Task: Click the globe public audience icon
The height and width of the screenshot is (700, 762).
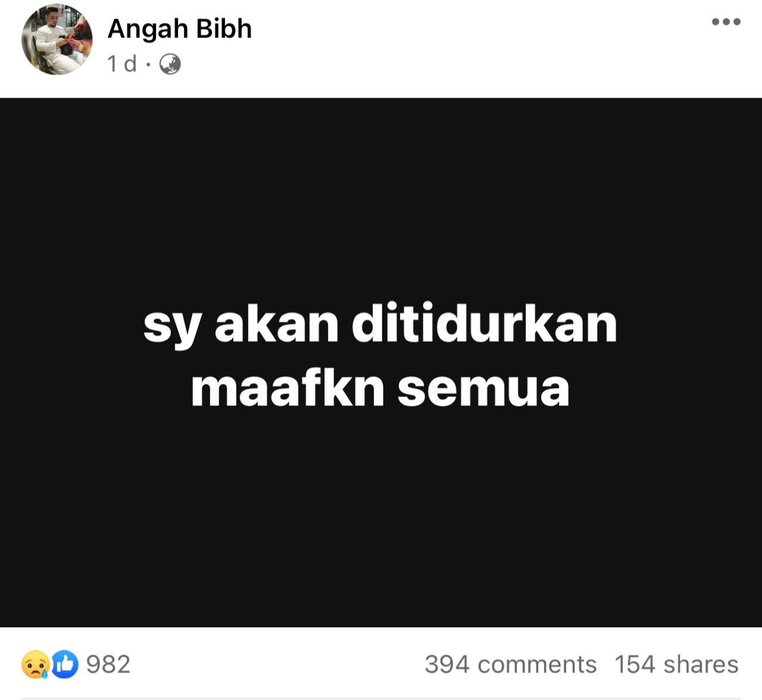Action: pos(170,64)
